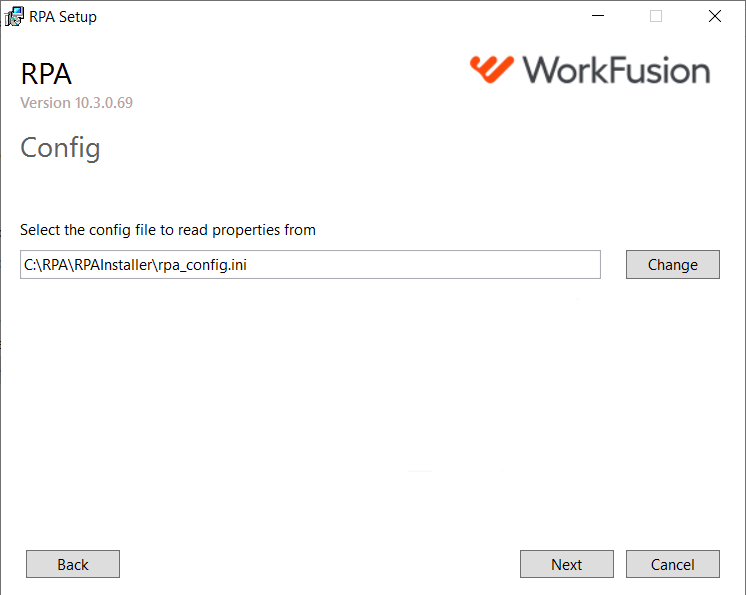Click empty area of the title bar

coord(333,17)
